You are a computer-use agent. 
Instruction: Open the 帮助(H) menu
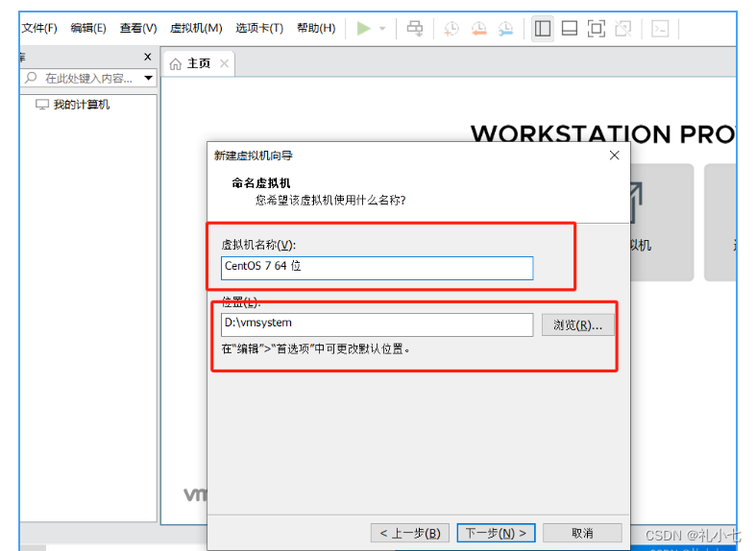(x=316, y=28)
